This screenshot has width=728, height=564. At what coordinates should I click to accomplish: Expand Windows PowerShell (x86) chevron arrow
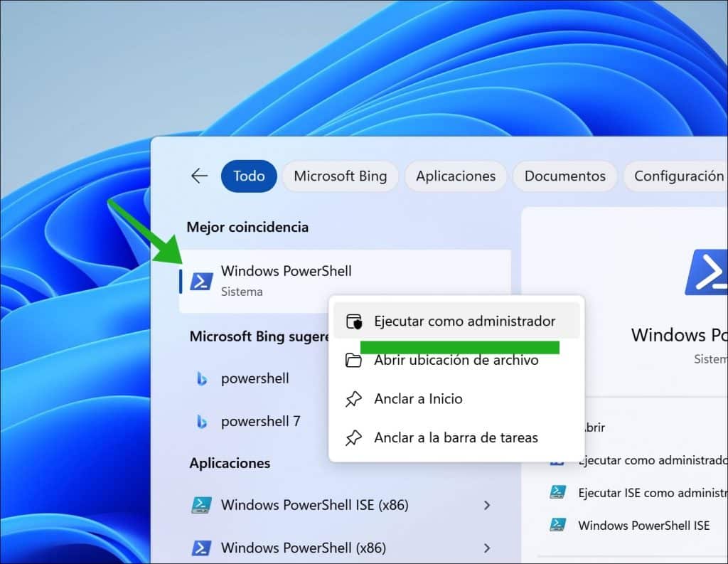[487, 548]
